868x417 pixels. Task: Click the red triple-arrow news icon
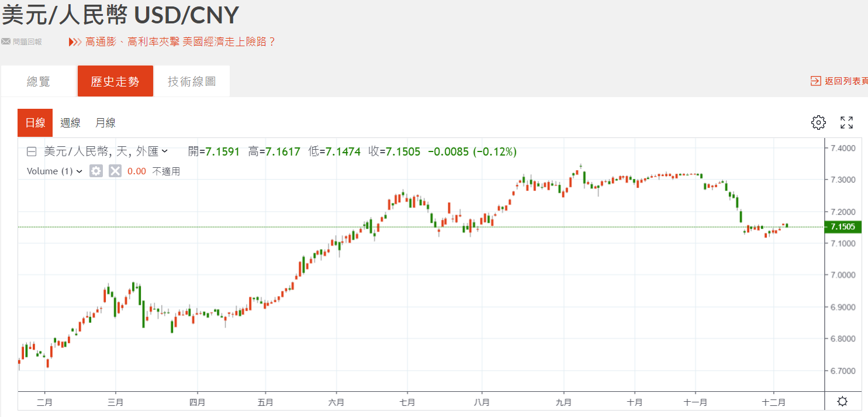point(75,42)
